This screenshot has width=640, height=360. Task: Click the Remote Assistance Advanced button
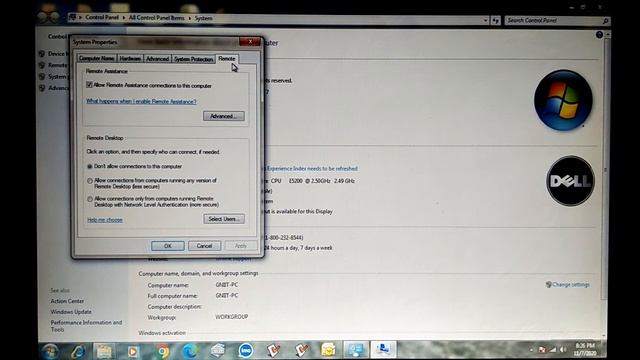point(224,116)
